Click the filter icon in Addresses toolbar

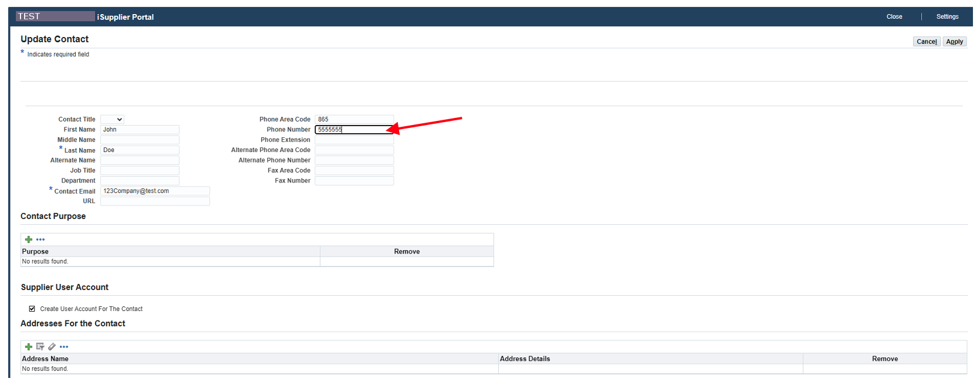click(x=40, y=347)
